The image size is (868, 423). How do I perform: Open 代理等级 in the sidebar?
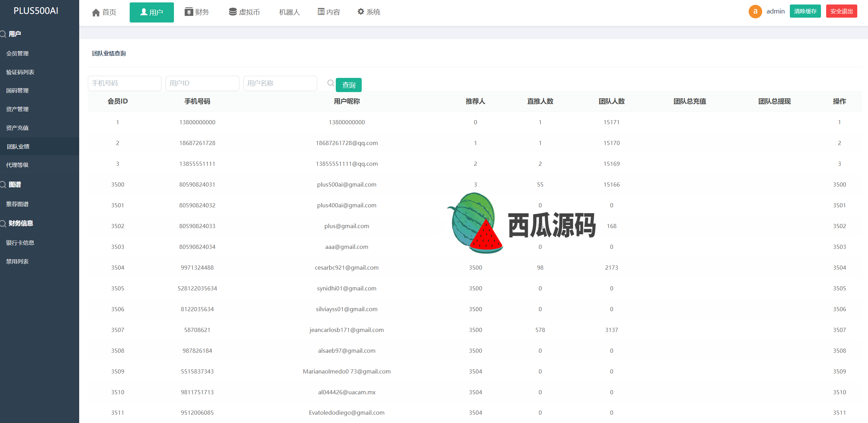click(x=17, y=165)
